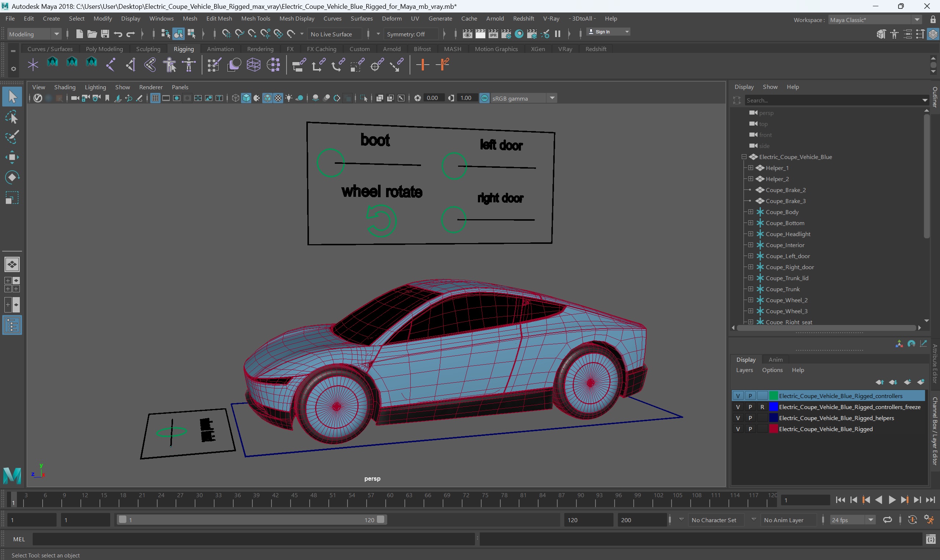Click the Pause Viewport 2.0 icon
940x560 pixels.
[x=557, y=34]
